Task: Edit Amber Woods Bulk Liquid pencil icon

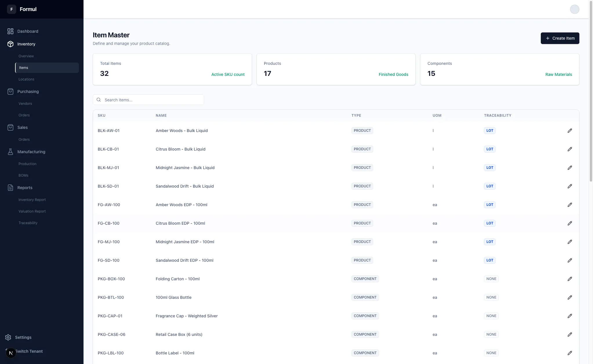Action: pos(570,131)
